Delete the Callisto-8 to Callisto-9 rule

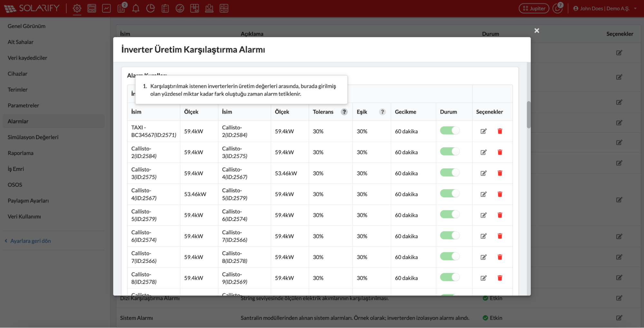pyautogui.click(x=500, y=278)
